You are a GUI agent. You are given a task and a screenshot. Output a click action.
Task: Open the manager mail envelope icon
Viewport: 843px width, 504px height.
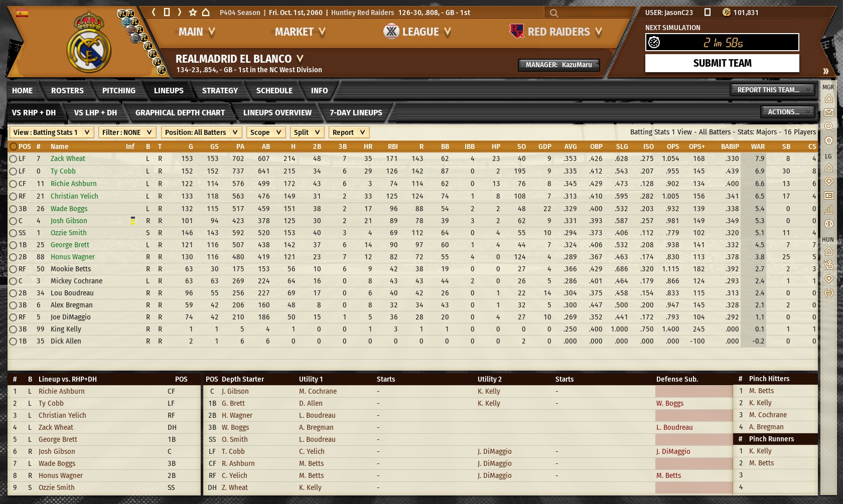coord(828,112)
